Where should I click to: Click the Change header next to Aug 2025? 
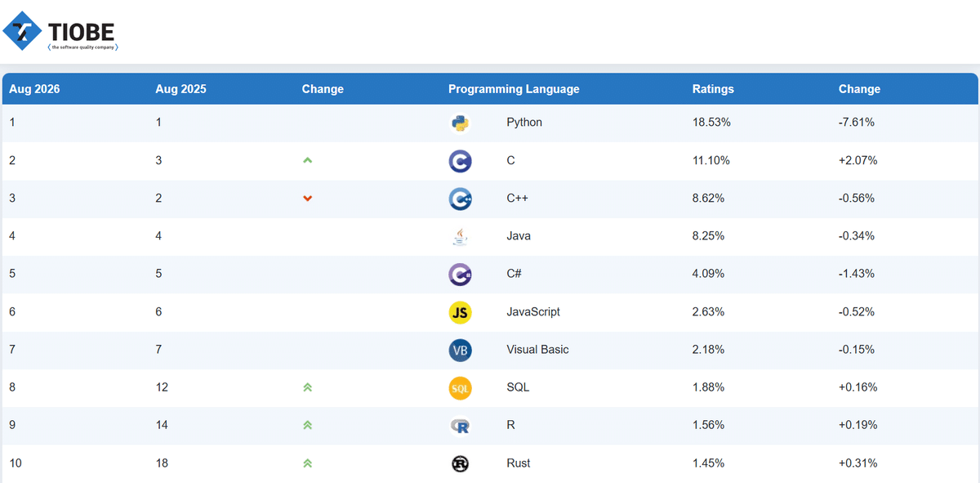point(323,89)
